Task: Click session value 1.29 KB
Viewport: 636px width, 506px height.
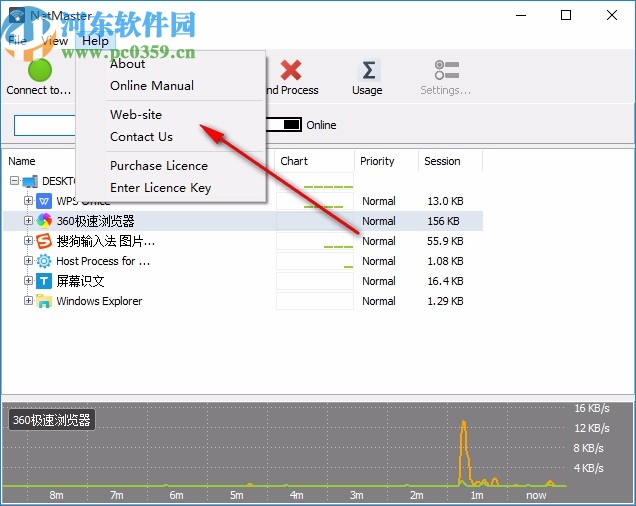Action: (x=445, y=301)
